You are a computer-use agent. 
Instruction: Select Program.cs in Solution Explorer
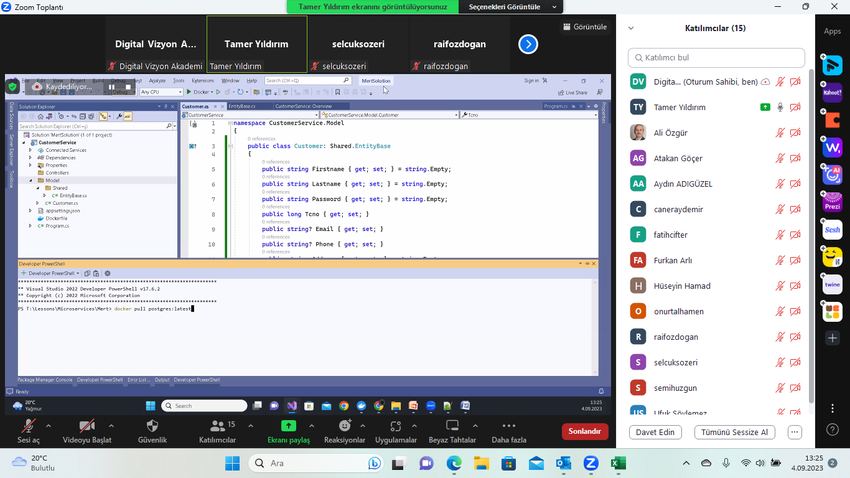tap(57, 225)
